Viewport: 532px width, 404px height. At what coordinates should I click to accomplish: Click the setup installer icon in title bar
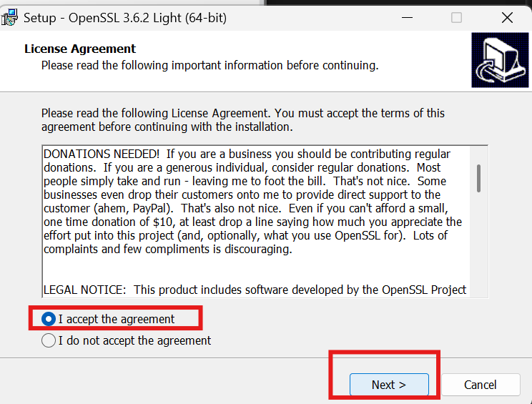[x=9, y=18]
